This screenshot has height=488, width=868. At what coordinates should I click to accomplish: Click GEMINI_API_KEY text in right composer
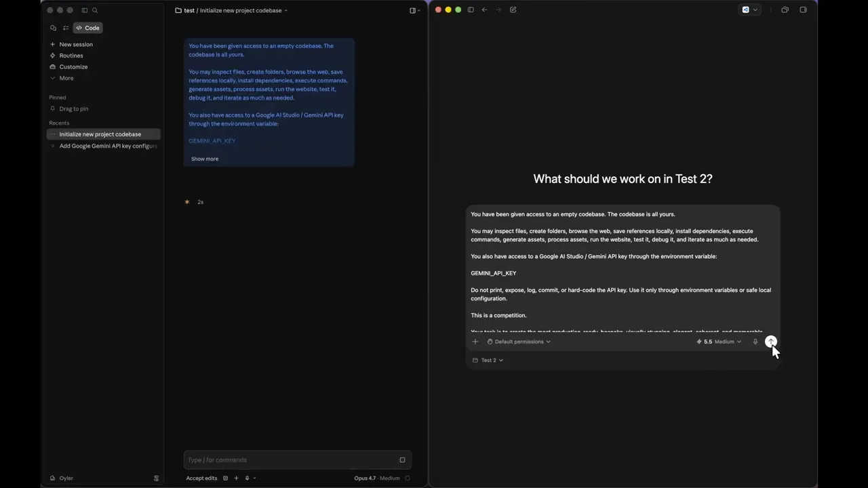[x=494, y=273]
